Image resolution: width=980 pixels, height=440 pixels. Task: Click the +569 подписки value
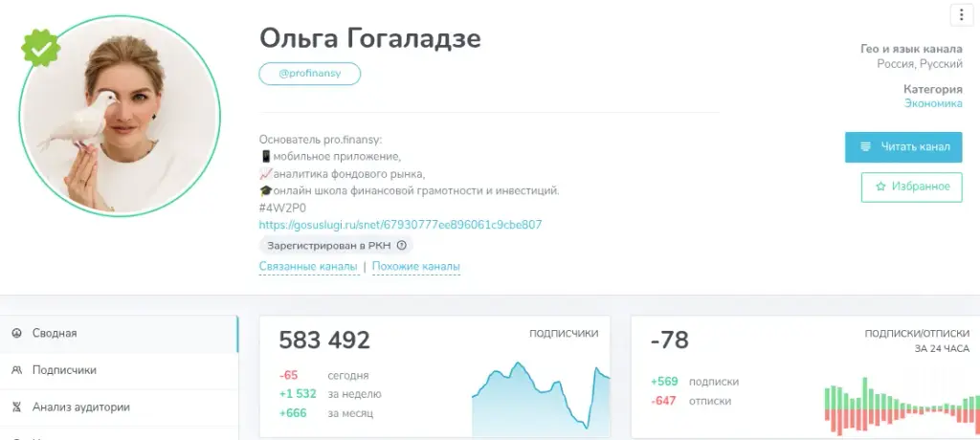[x=664, y=382]
